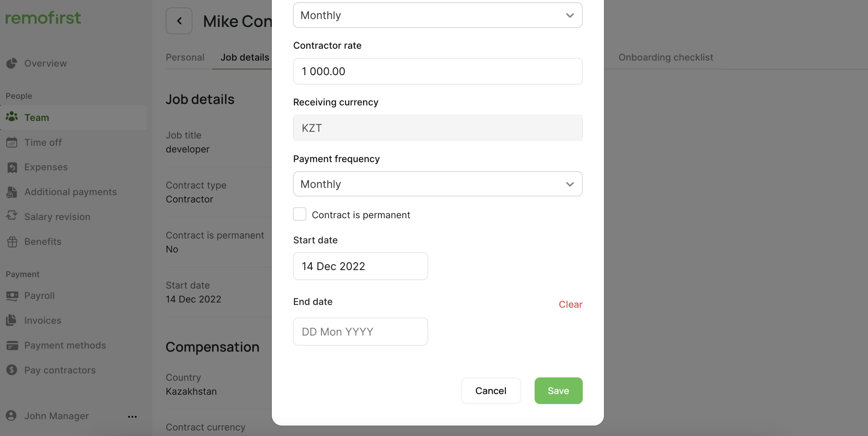Click the Salary revision icon

(x=12, y=216)
